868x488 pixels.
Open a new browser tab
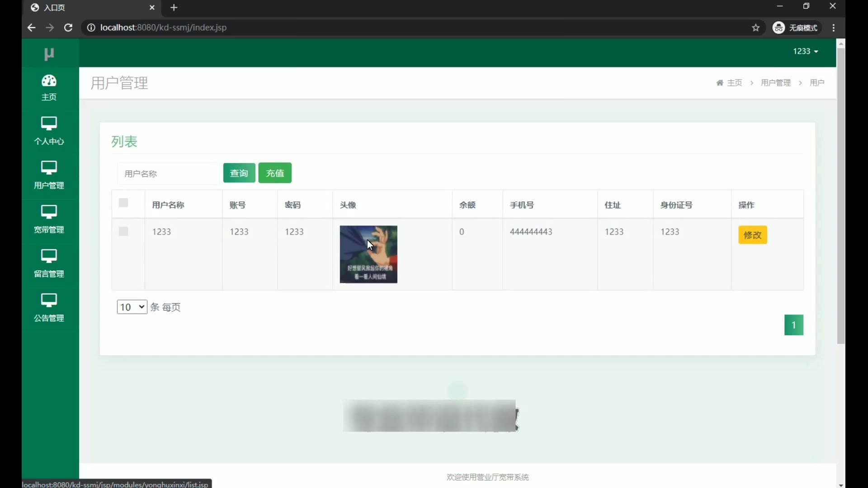point(174,8)
